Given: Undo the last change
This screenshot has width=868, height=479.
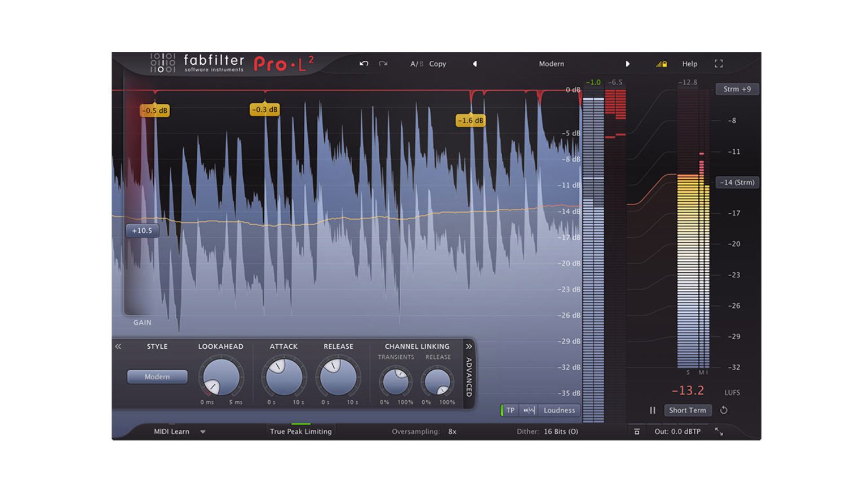Looking at the screenshot, I should pyautogui.click(x=364, y=64).
